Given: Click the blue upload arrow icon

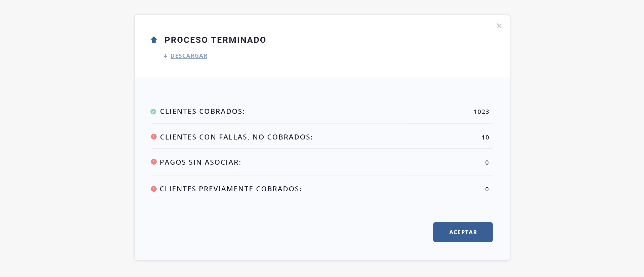Looking at the screenshot, I should pyautogui.click(x=154, y=40).
